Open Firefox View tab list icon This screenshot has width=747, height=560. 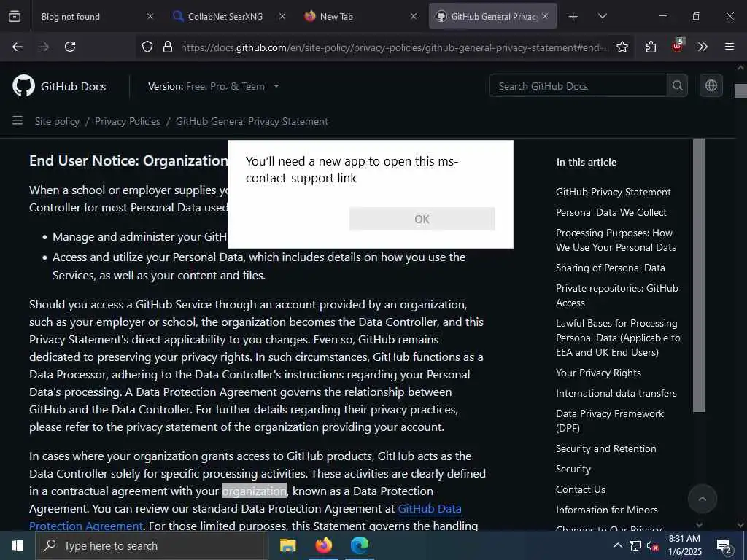15,16
